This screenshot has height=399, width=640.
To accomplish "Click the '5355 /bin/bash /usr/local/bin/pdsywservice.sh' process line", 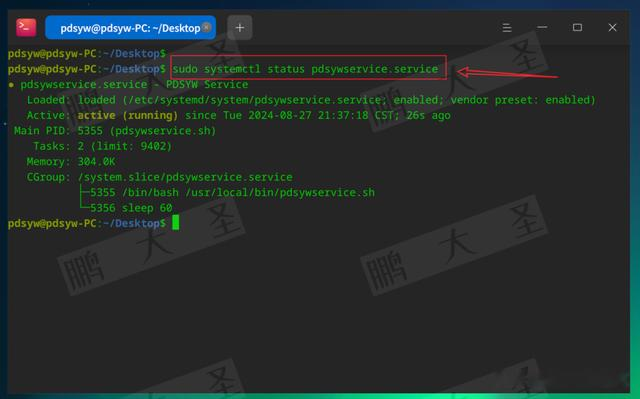I will pyautogui.click(x=232, y=193).
